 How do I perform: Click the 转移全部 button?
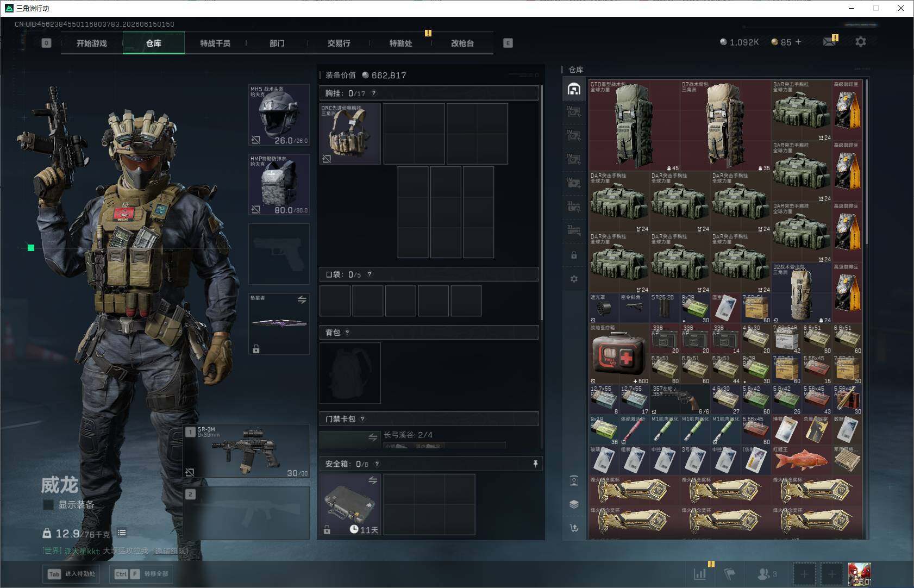(x=141, y=574)
